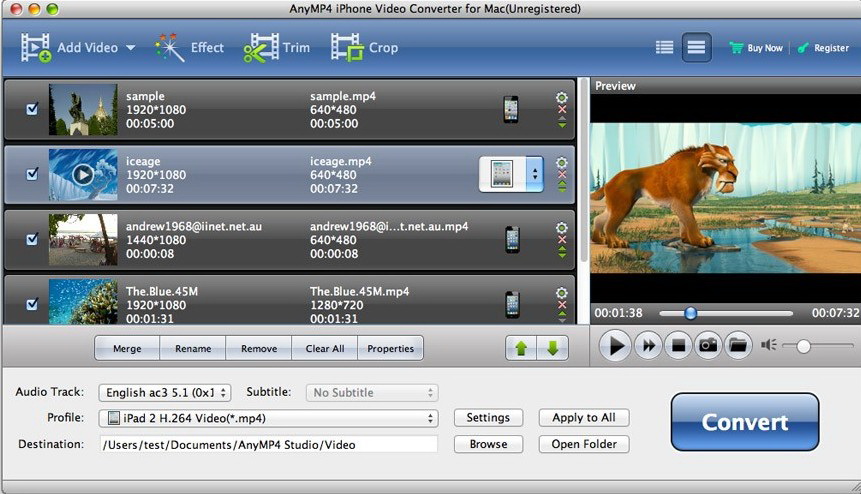Mute audio with speaker icon
Image resolution: width=861 pixels, height=494 pixels.
(x=768, y=345)
